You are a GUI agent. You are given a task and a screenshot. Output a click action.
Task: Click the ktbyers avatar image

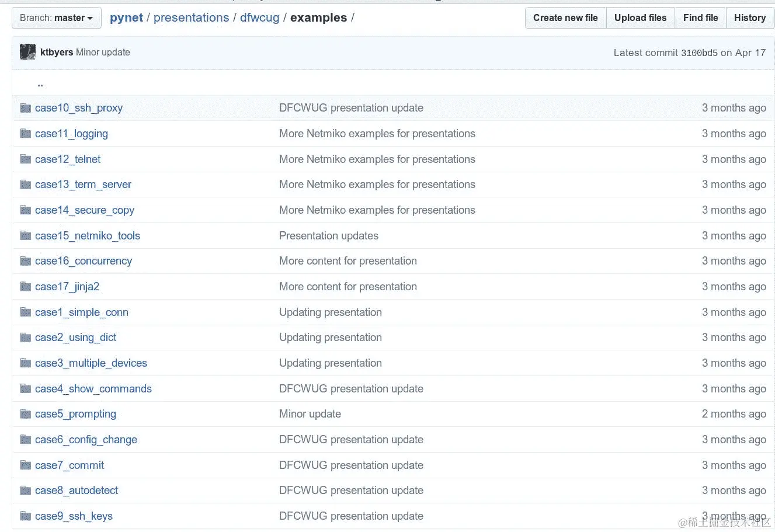coord(27,52)
